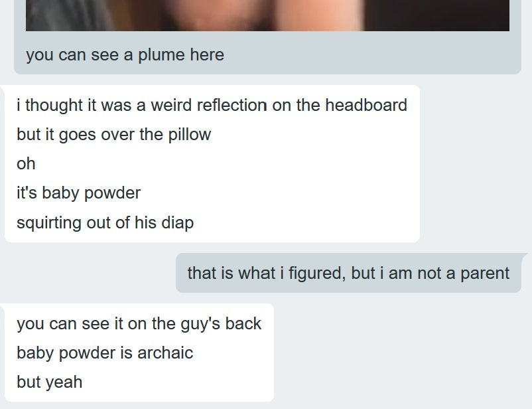Click the "baby powder is archaic" message
This screenshot has height=409, width=532.
point(105,353)
